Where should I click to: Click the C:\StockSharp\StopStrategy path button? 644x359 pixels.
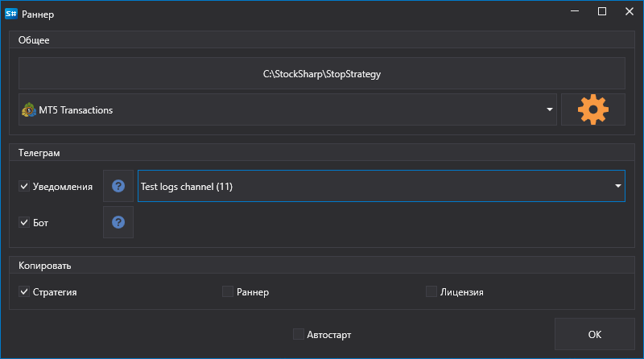(321, 73)
